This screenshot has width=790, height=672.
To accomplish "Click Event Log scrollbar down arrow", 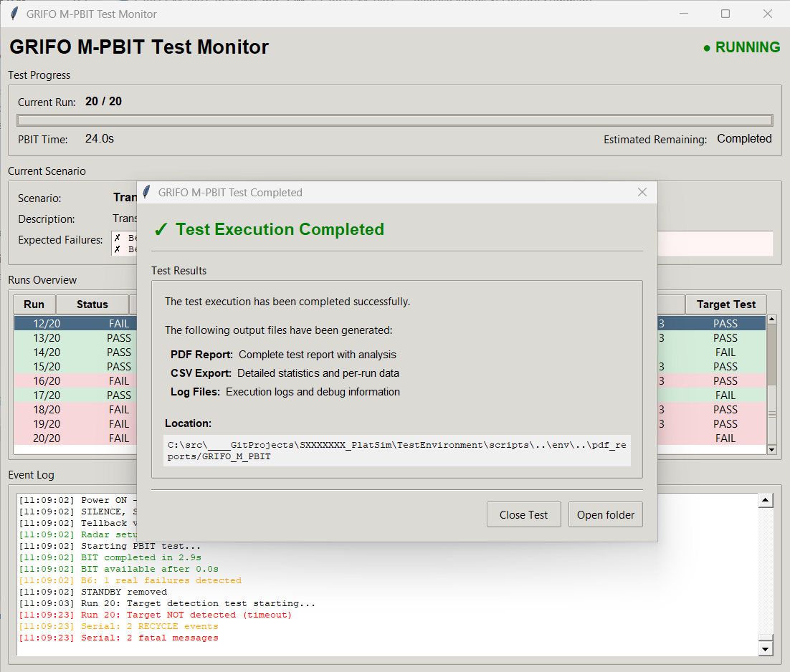I will (x=765, y=648).
